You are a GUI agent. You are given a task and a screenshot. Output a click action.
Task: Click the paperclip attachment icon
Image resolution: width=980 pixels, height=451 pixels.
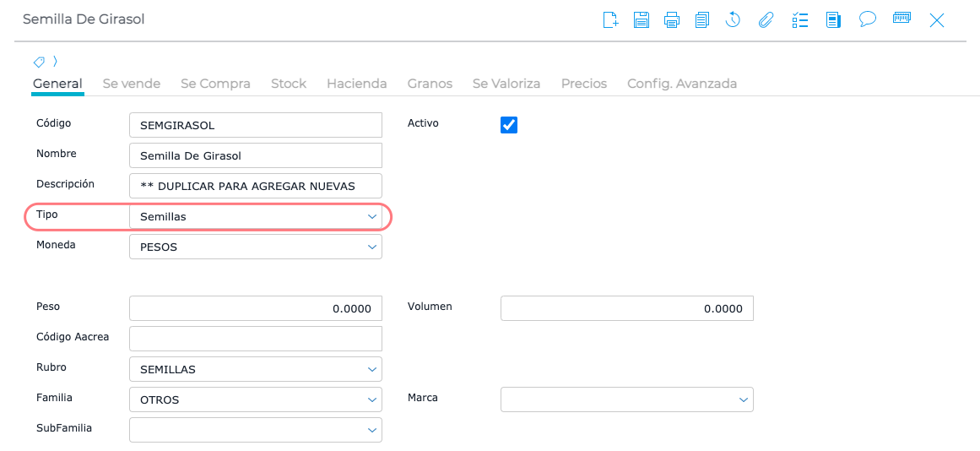click(766, 19)
